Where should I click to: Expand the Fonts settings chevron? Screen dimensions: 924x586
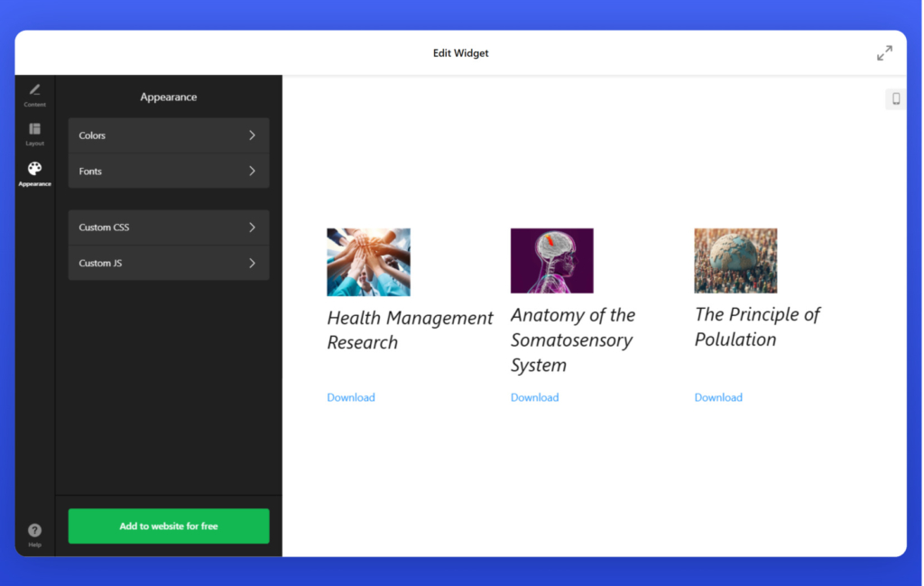pyautogui.click(x=252, y=172)
